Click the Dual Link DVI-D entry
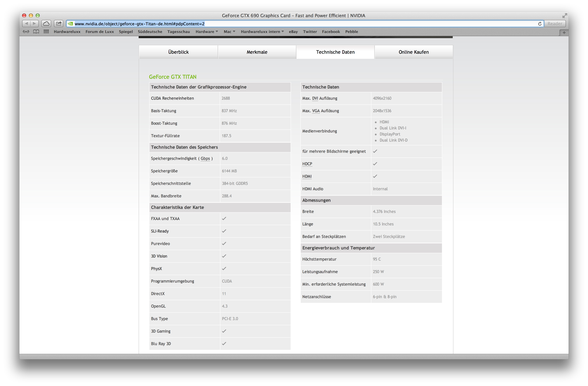The width and height of the screenshot is (588, 386). click(x=394, y=140)
